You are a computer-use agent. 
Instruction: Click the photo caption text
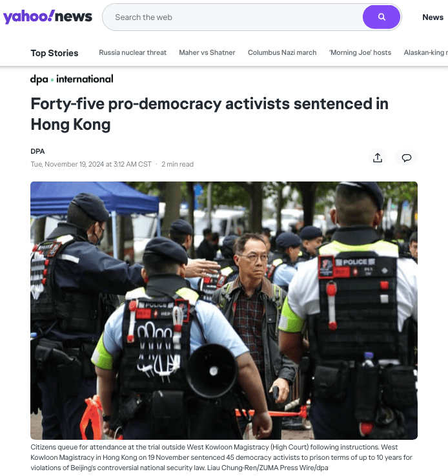(x=221, y=457)
